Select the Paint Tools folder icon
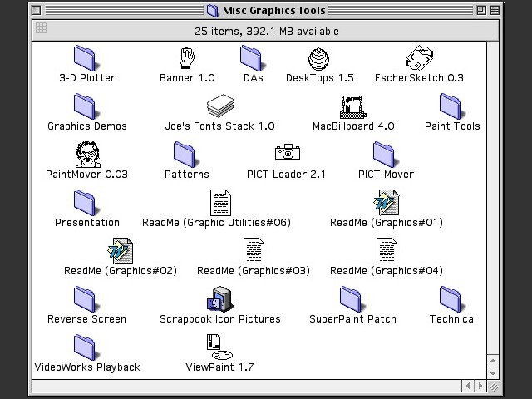The width and height of the screenshot is (532, 399). tap(452, 106)
